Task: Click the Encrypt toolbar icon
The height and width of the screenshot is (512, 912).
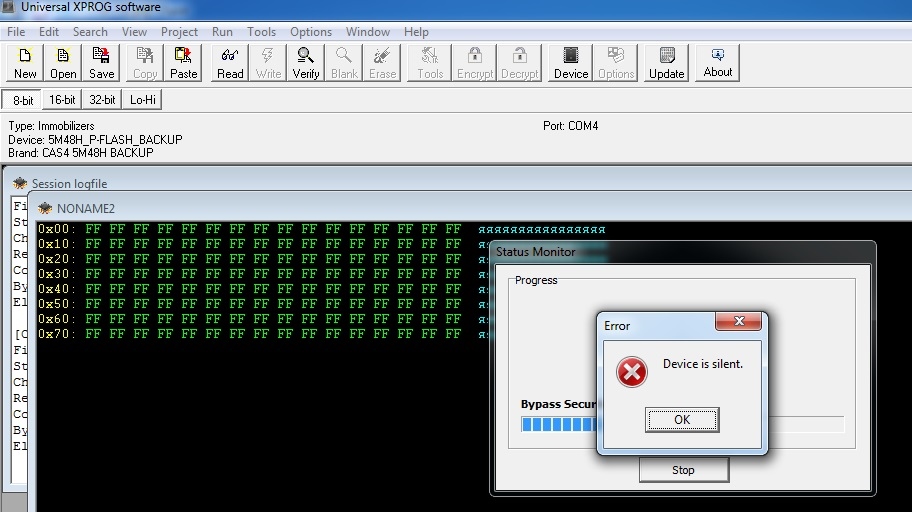Action: click(475, 63)
